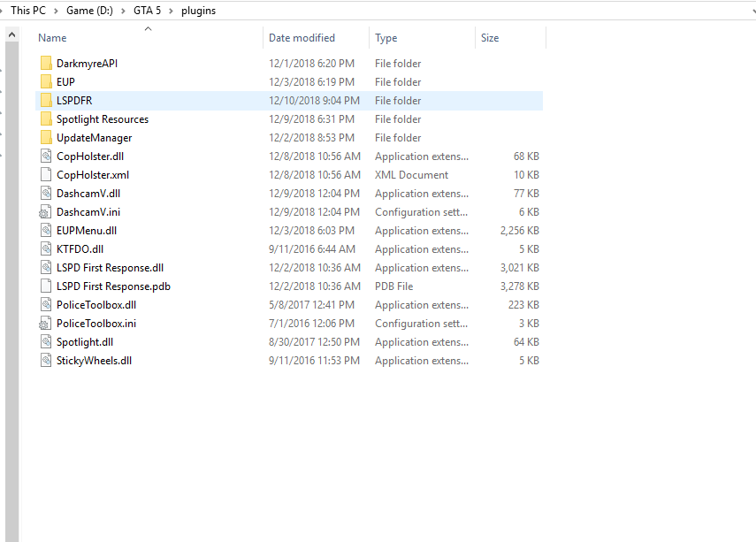Viewport: 756px width, 542px height.
Task: Click the 7/1/2016 12:06 PM date cell
Action: tap(311, 324)
